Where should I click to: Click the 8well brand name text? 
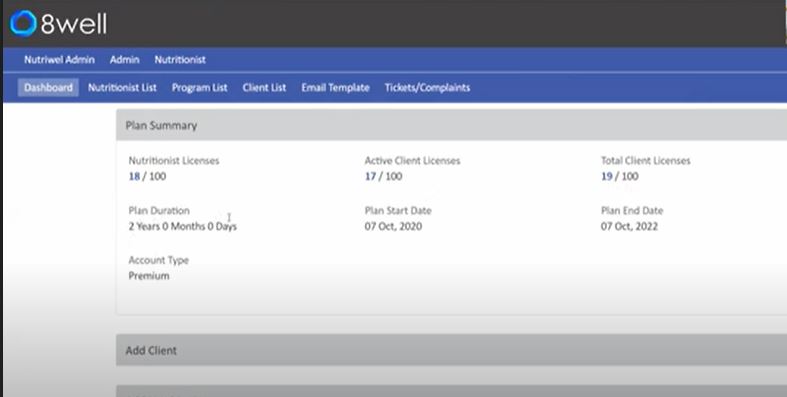[x=74, y=24]
